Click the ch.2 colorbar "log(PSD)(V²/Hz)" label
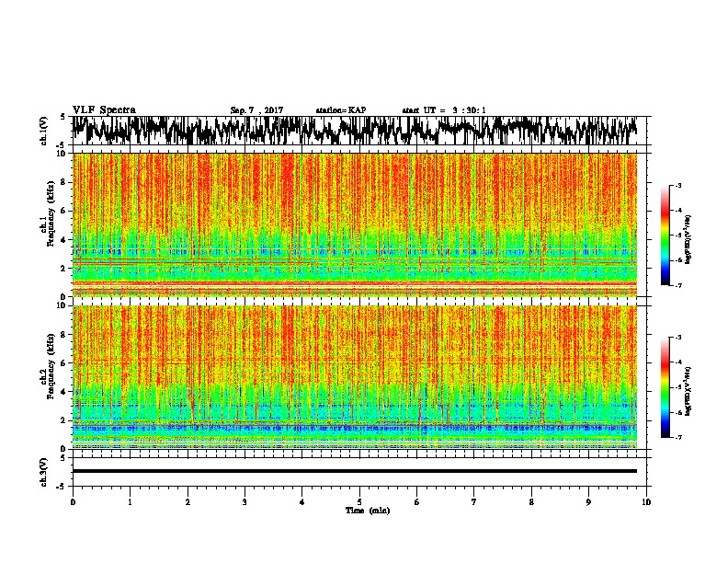Screen dimensions: 728x563 pyautogui.click(x=688, y=391)
